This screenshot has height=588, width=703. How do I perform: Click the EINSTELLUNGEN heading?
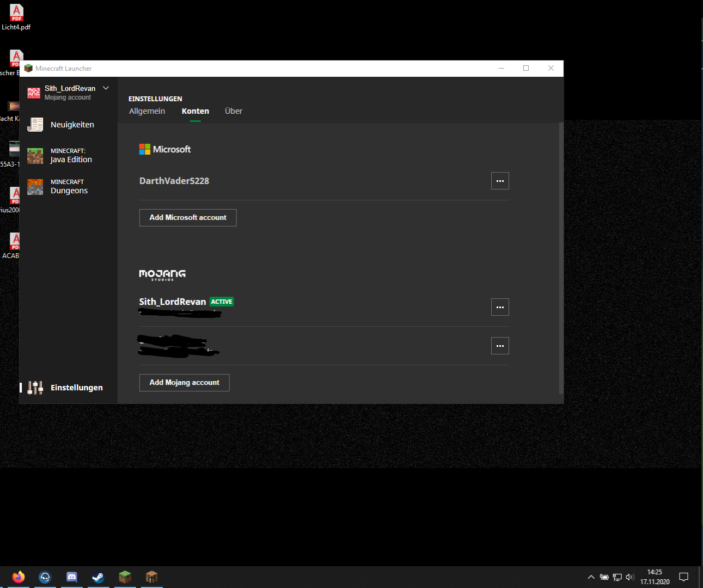tap(155, 99)
